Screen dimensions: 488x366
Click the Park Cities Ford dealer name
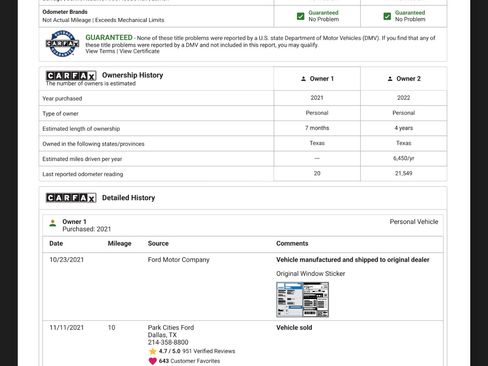click(x=171, y=328)
